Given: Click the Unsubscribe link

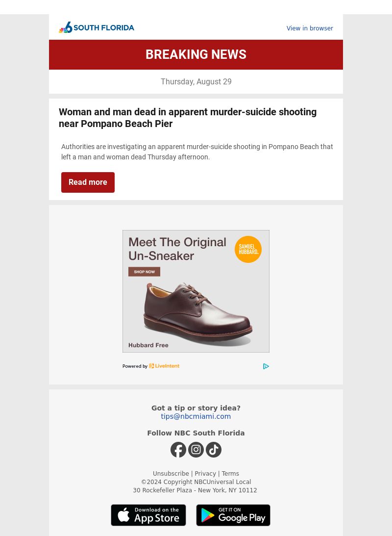Looking at the screenshot, I should (x=171, y=473).
